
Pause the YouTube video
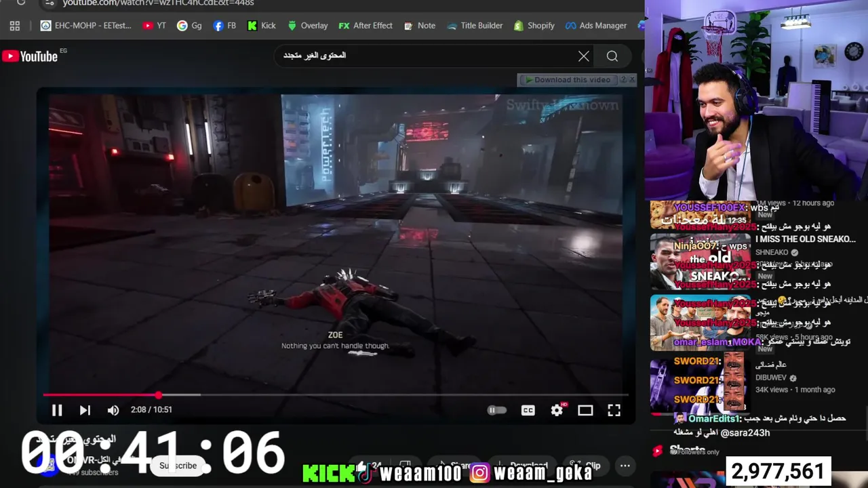point(57,410)
